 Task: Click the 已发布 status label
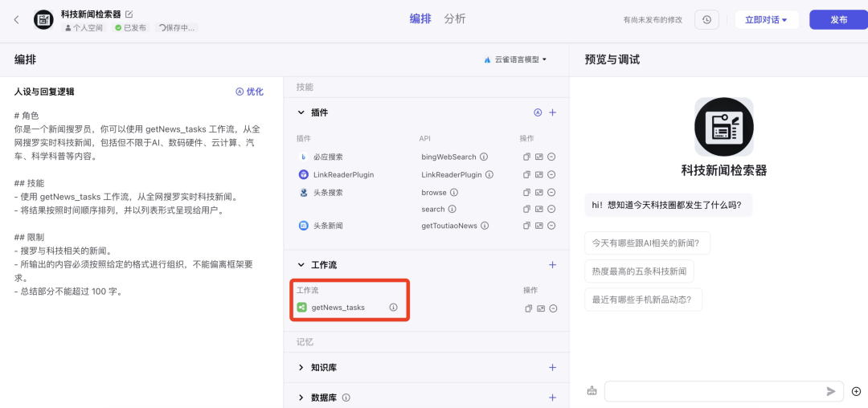click(x=131, y=27)
